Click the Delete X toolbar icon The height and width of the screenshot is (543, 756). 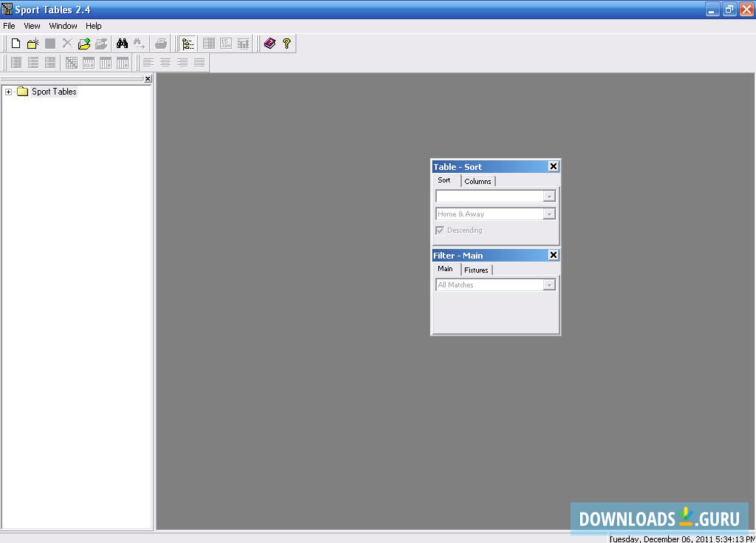pos(67,44)
